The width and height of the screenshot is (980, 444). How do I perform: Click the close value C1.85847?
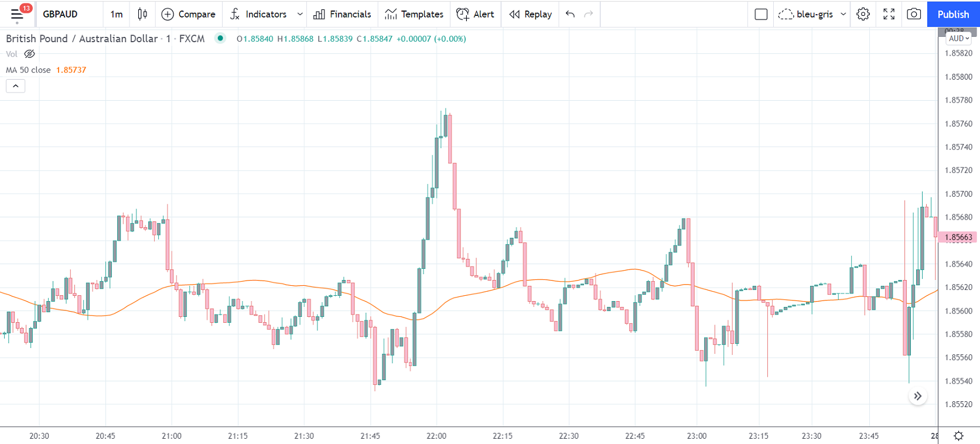pos(374,39)
